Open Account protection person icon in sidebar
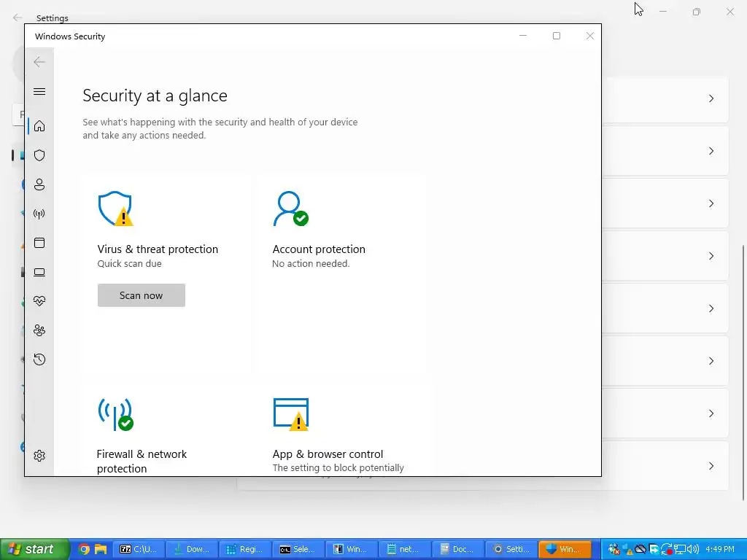The width and height of the screenshot is (747, 560). tap(39, 184)
